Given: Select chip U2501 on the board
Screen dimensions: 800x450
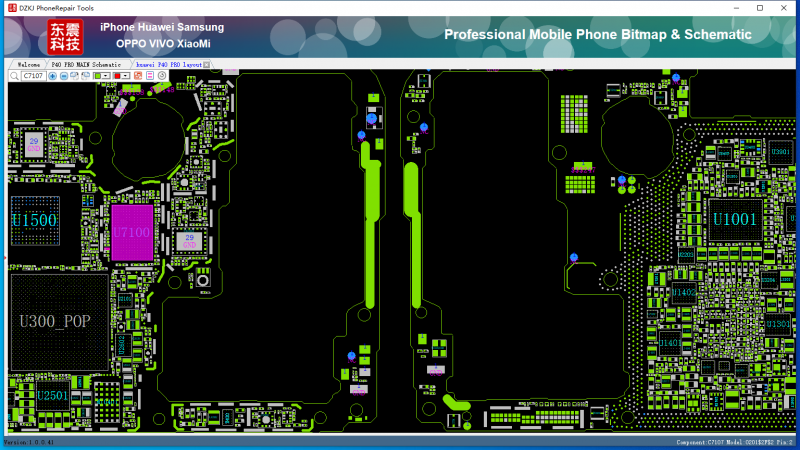Looking at the screenshot, I should [53, 395].
